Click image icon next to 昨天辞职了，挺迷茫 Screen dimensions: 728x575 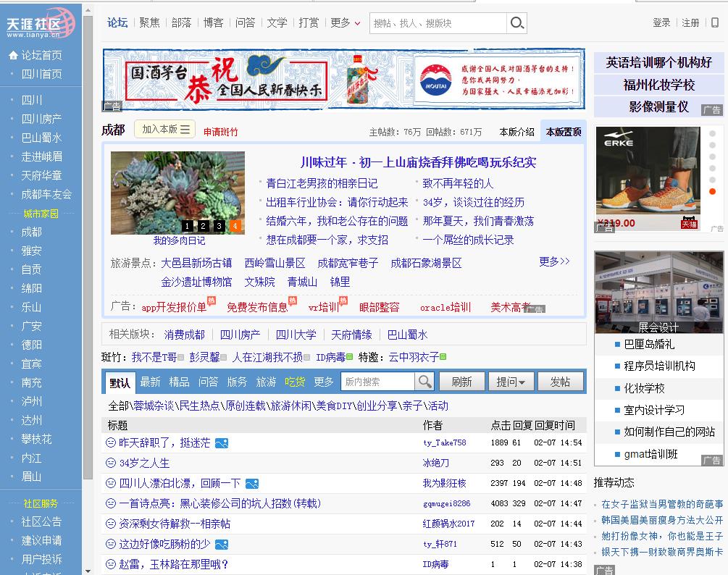click(x=222, y=443)
